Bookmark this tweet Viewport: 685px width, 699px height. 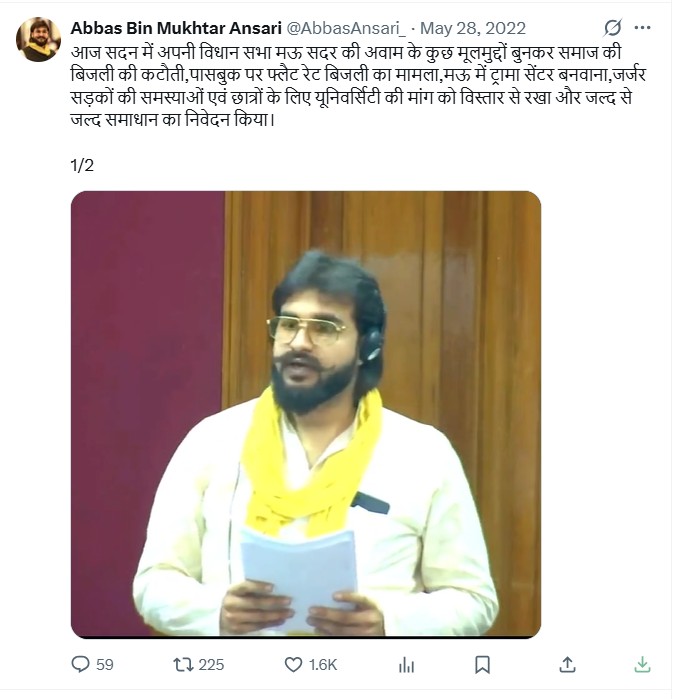click(483, 665)
